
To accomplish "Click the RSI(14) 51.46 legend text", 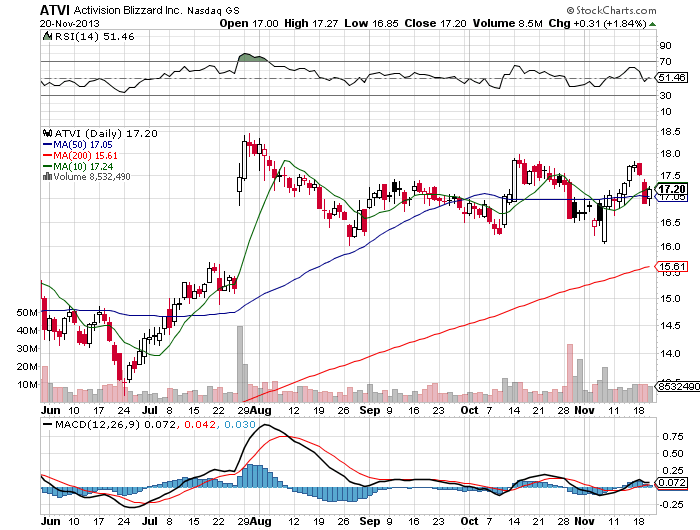I will 94,37.
